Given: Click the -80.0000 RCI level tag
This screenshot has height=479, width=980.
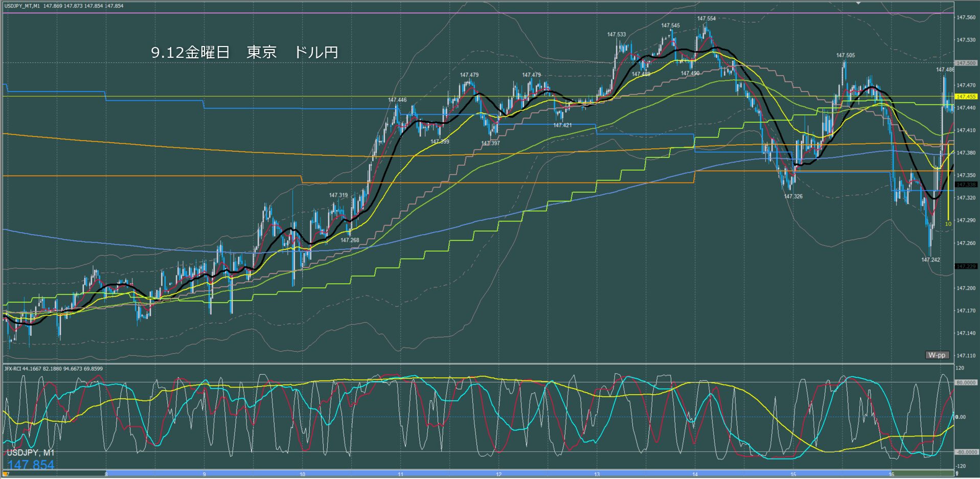Looking at the screenshot, I should point(966,452).
